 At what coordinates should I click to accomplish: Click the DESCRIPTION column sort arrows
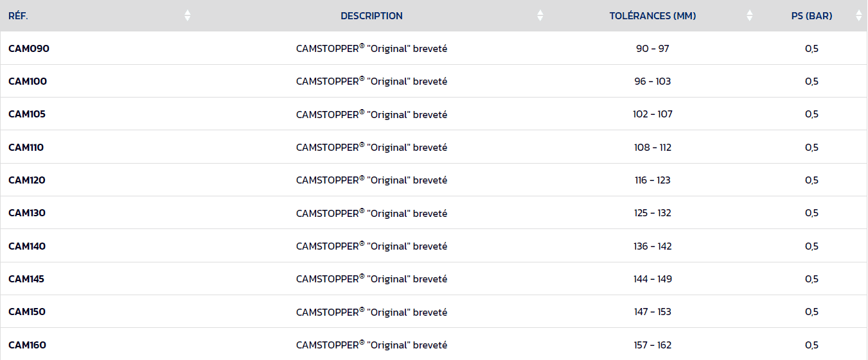click(540, 15)
